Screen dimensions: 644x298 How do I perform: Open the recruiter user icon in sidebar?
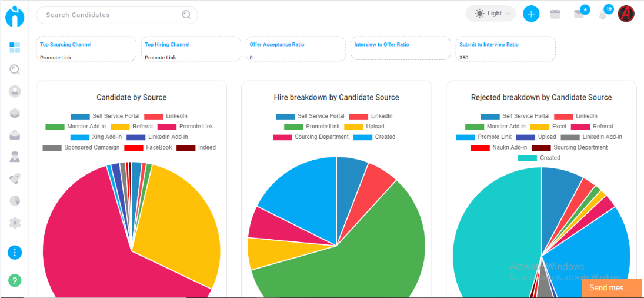(15, 157)
